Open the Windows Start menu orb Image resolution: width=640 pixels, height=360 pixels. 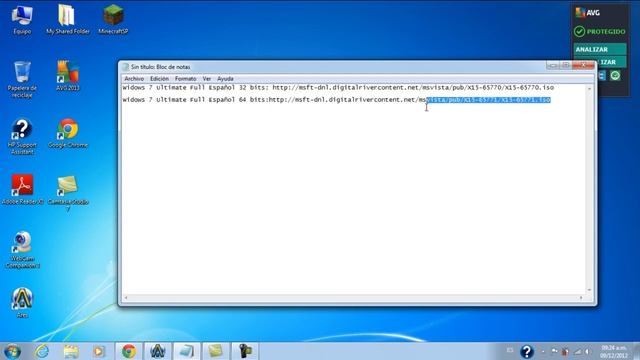coord(12,351)
